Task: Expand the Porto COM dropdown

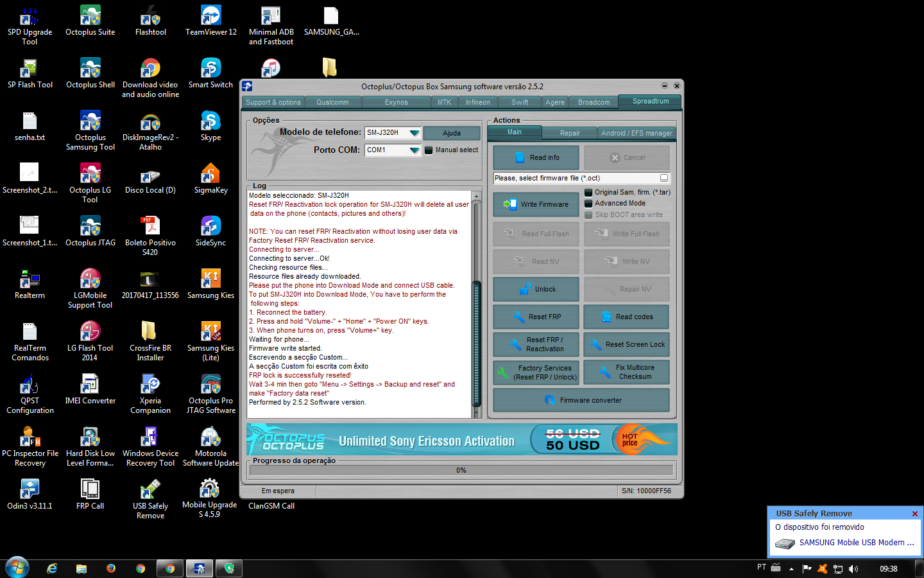Action: click(414, 150)
